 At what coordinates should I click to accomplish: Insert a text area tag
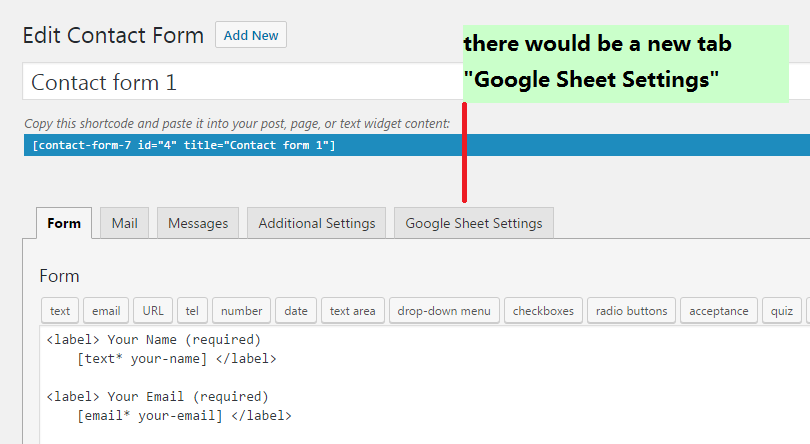(x=353, y=311)
